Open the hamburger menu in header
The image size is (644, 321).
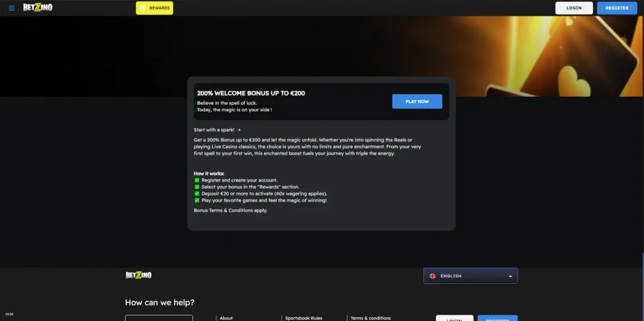(11, 8)
